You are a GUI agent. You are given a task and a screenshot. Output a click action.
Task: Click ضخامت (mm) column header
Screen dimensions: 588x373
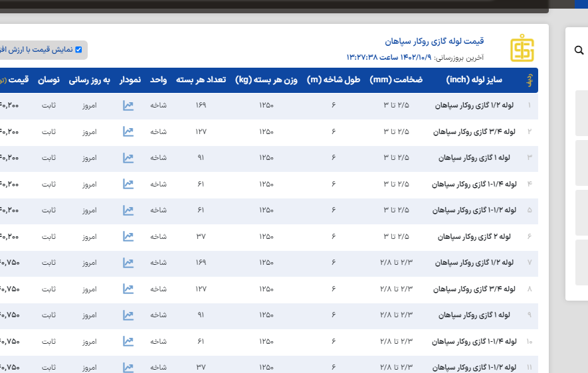[x=396, y=80]
